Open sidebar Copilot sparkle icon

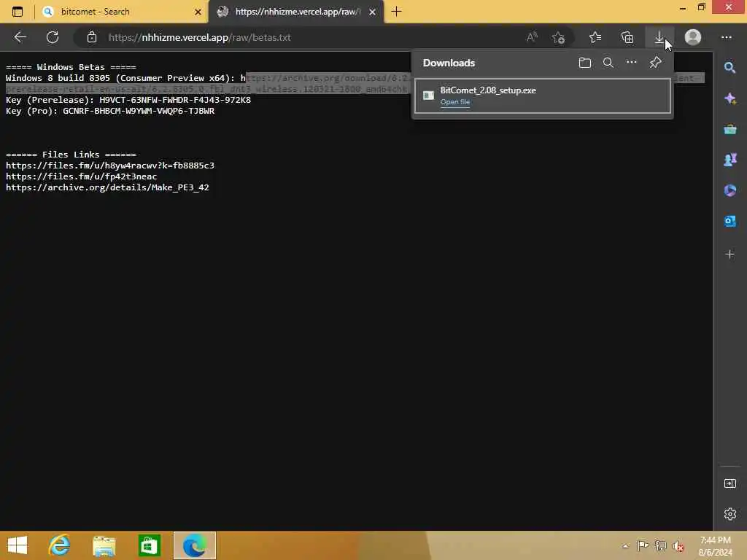click(x=729, y=98)
